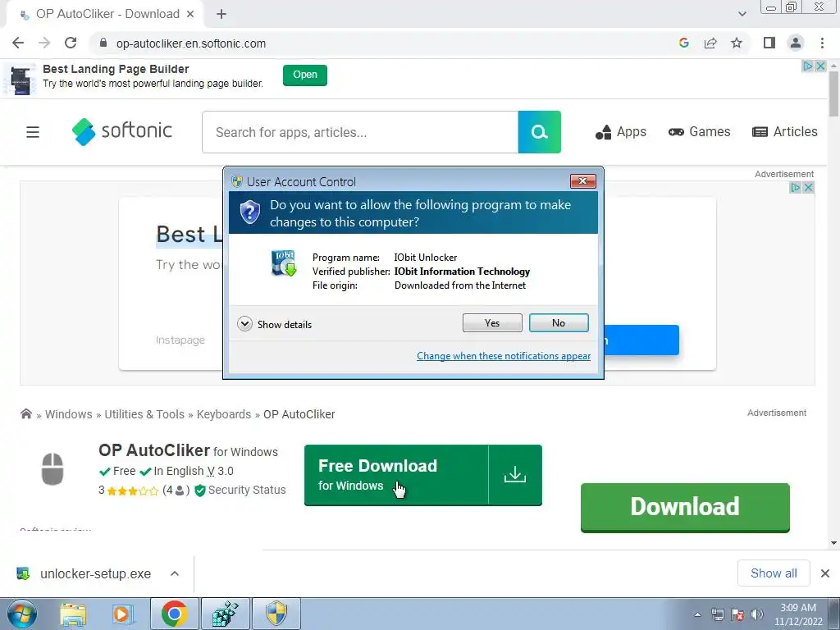This screenshot has width=840, height=630.
Task: Click Show all downloads
Action: pos(774,573)
